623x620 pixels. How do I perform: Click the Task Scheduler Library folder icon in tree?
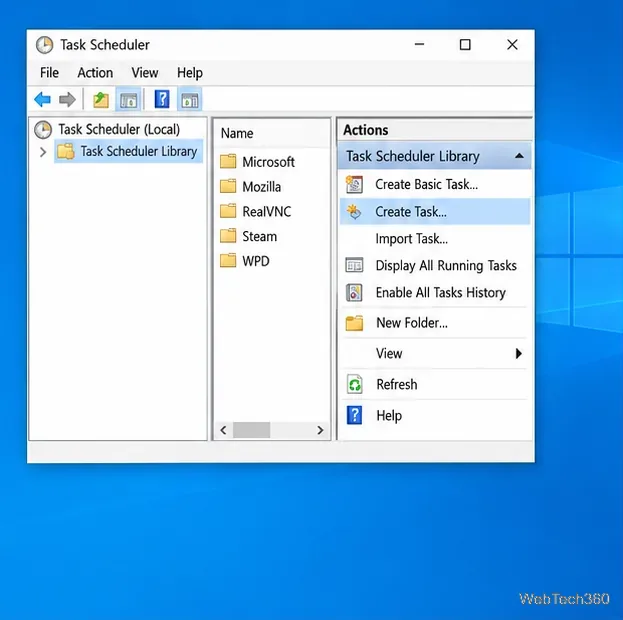click(x=66, y=151)
